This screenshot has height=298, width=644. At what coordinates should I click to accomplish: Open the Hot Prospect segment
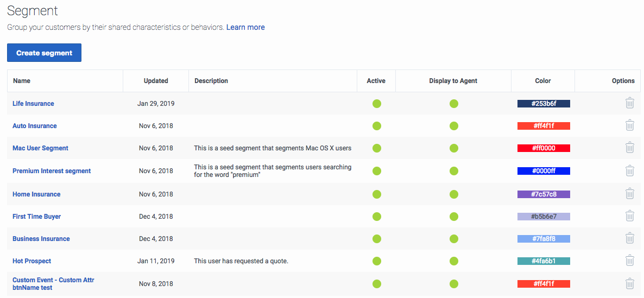(x=31, y=261)
